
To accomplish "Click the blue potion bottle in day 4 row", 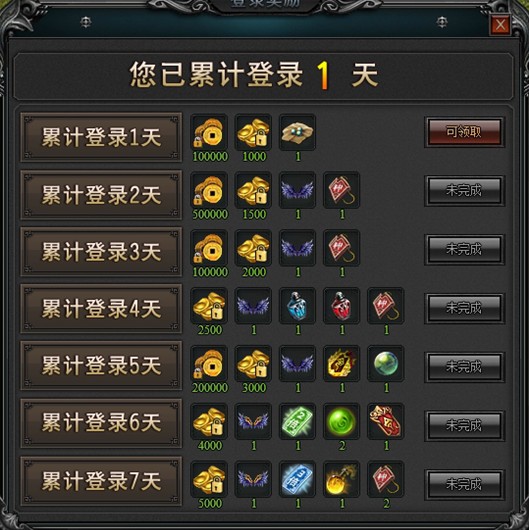I will pos(297,306).
